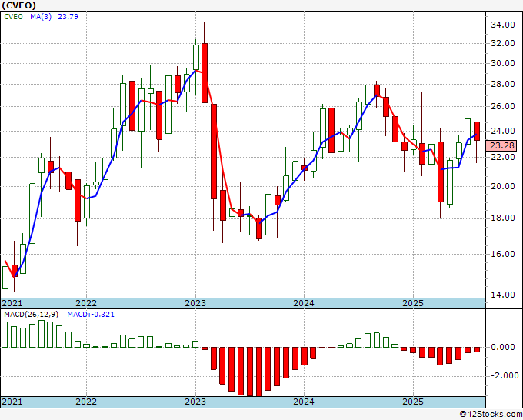Select the MA(3) legend label
Screen dimensions: 523x420
41,17
